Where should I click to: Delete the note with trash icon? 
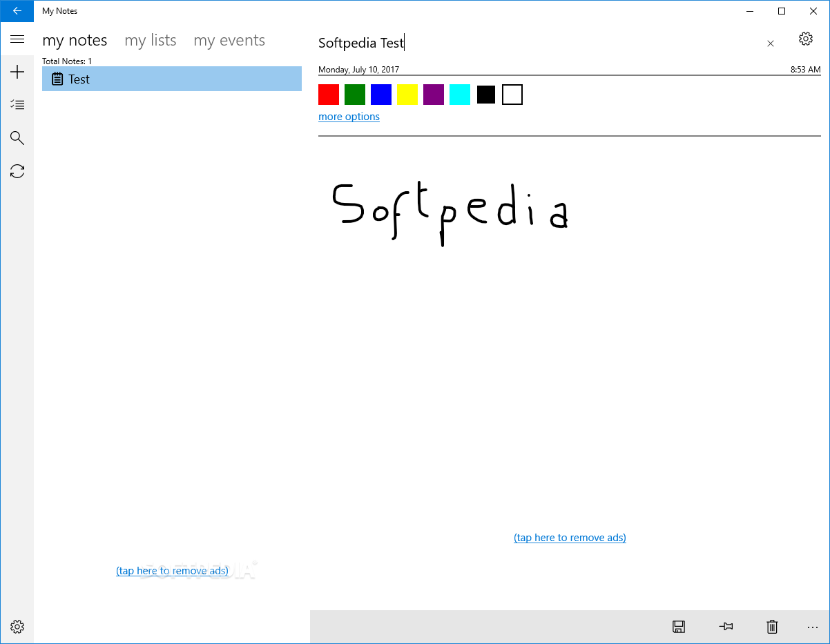772,627
